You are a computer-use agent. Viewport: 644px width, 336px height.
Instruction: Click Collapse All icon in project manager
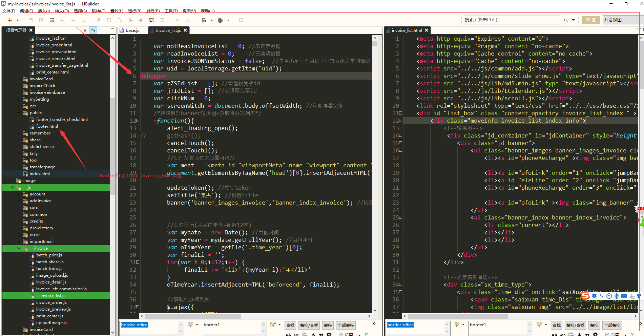coord(85,30)
